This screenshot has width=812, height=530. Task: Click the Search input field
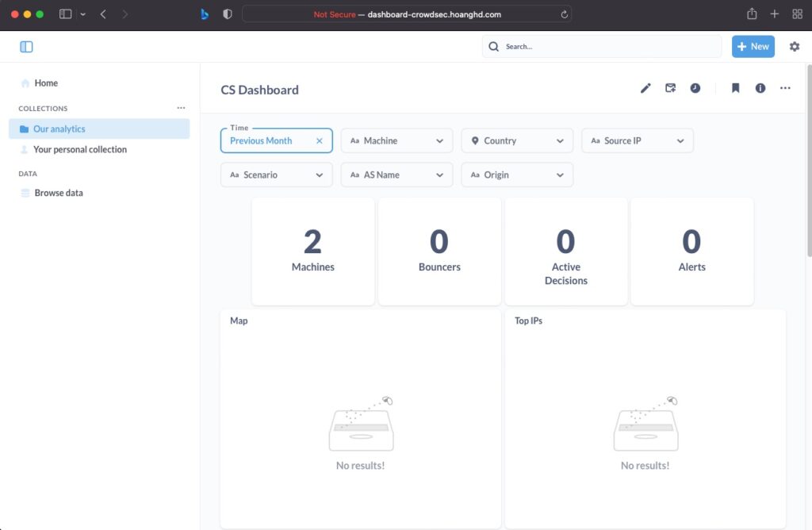pyautogui.click(x=602, y=47)
